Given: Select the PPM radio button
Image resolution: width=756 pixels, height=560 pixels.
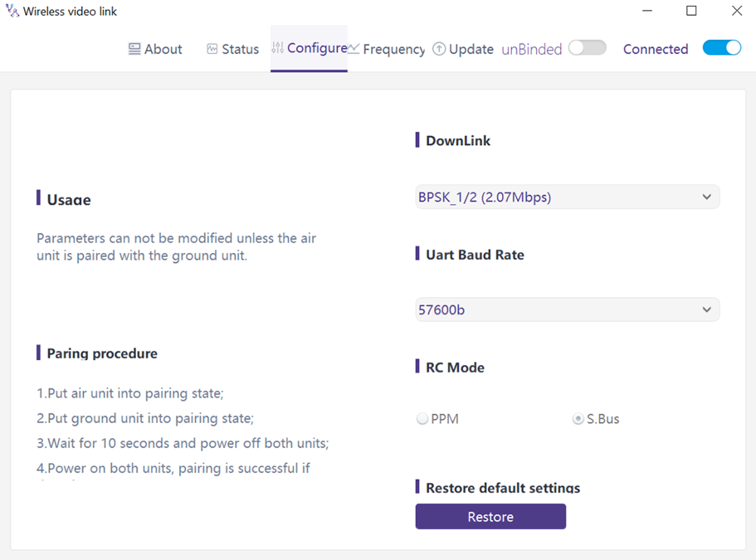Looking at the screenshot, I should 423,419.
